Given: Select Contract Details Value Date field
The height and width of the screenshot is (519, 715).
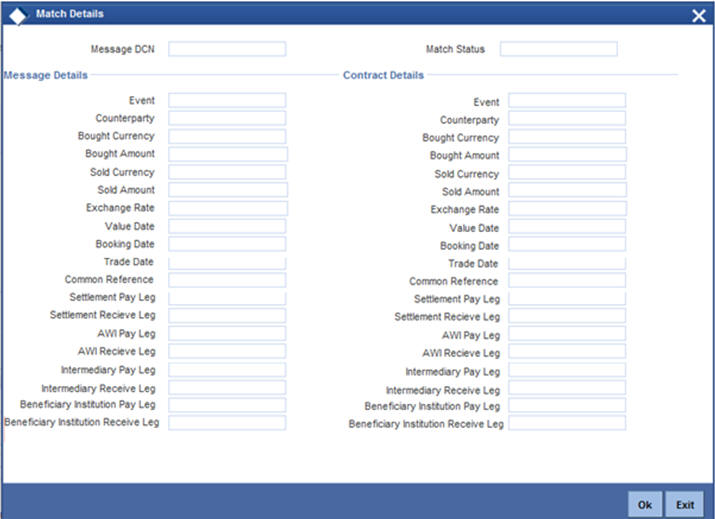Looking at the screenshot, I should (567, 226).
